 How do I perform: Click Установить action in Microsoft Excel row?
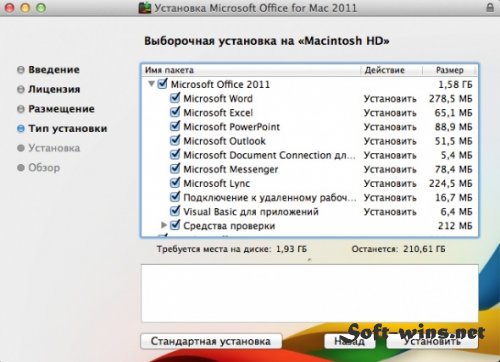[390, 113]
